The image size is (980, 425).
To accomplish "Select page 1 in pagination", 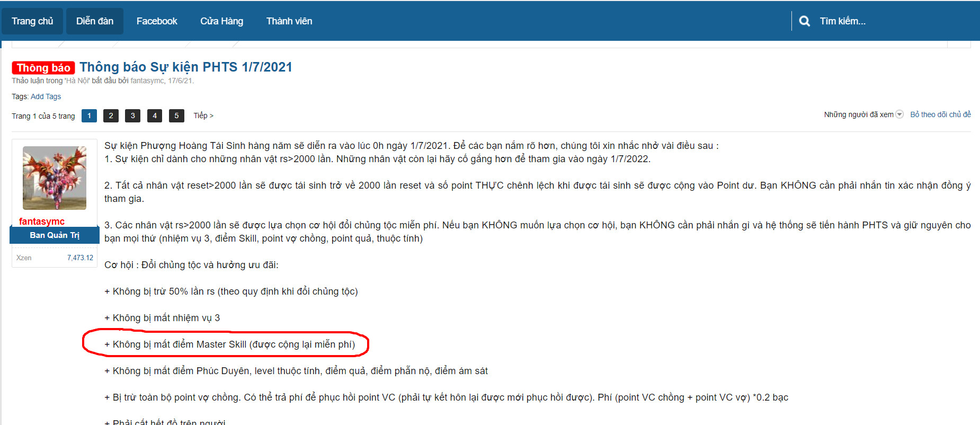I will click(x=89, y=116).
